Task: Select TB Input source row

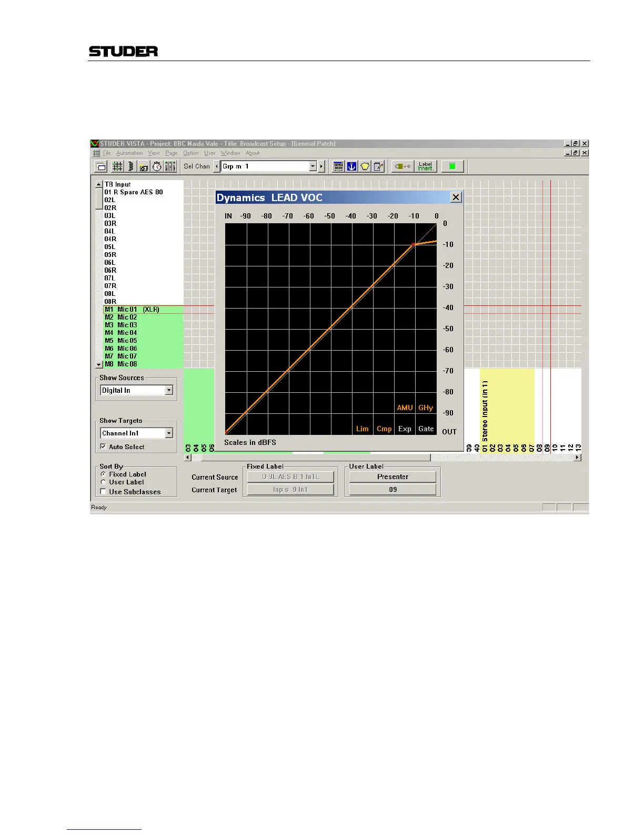Action: point(144,184)
